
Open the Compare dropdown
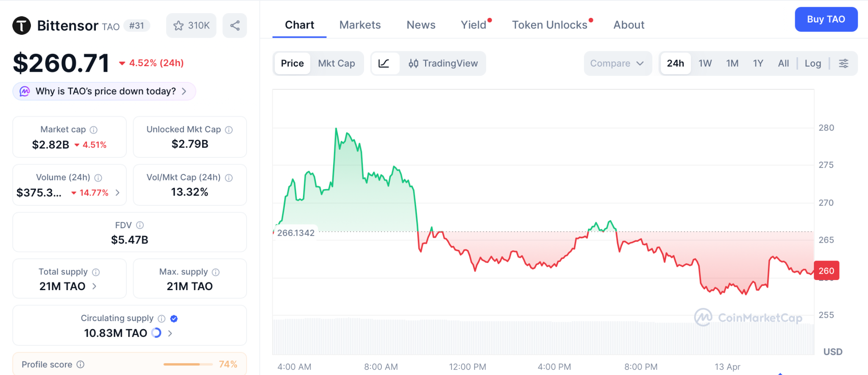617,63
